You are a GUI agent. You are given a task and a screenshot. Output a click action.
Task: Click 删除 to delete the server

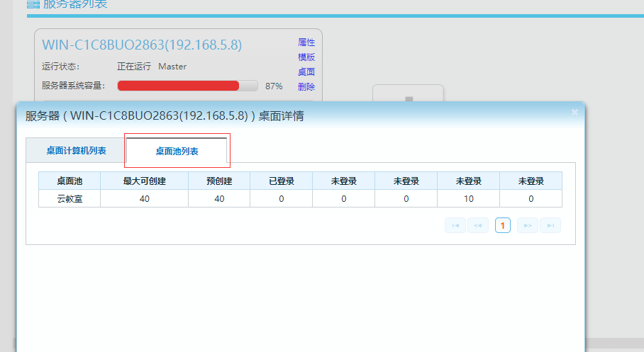coord(306,87)
